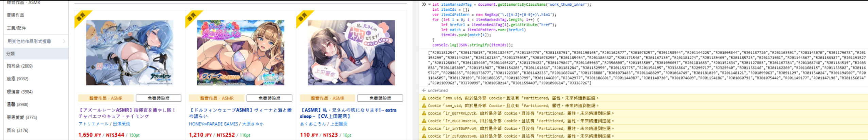Open ドルフィンウェーブASMR product thumbnail
The image size is (868, 140).
241,53
